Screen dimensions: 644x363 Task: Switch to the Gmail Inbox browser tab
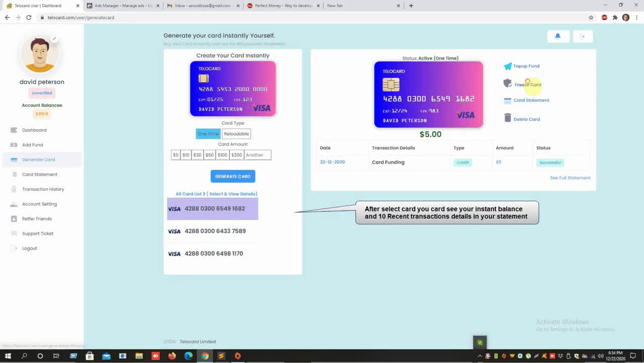coord(204,6)
